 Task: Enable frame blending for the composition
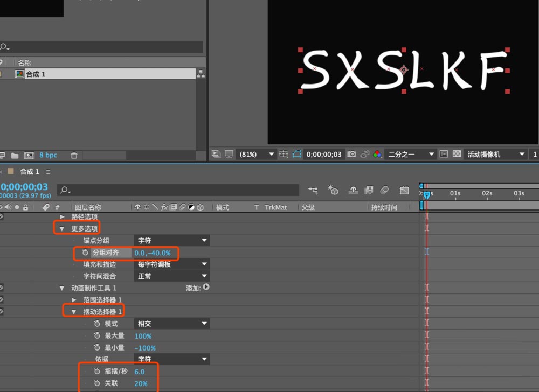click(369, 190)
